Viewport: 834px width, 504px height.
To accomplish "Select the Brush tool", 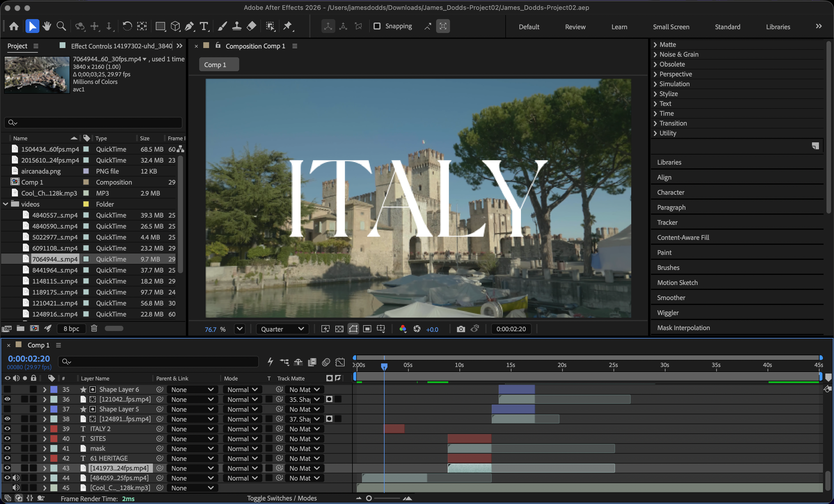I will [222, 26].
